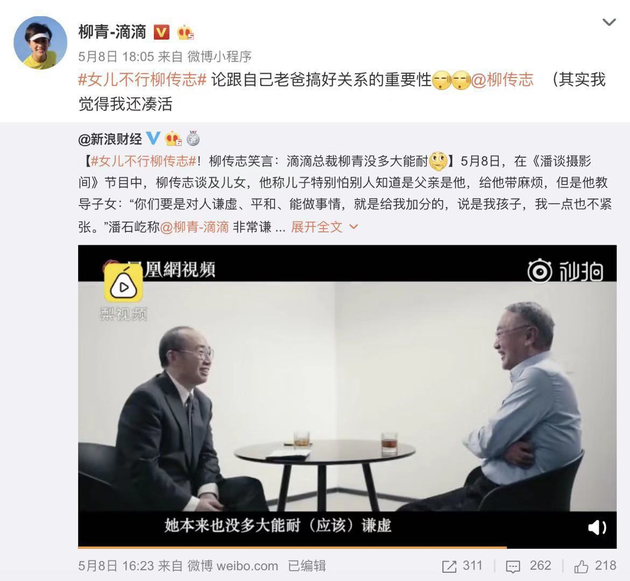Click the 秒拍 logo on video
This screenshot has height=581, width=630.
pos(565,271)
